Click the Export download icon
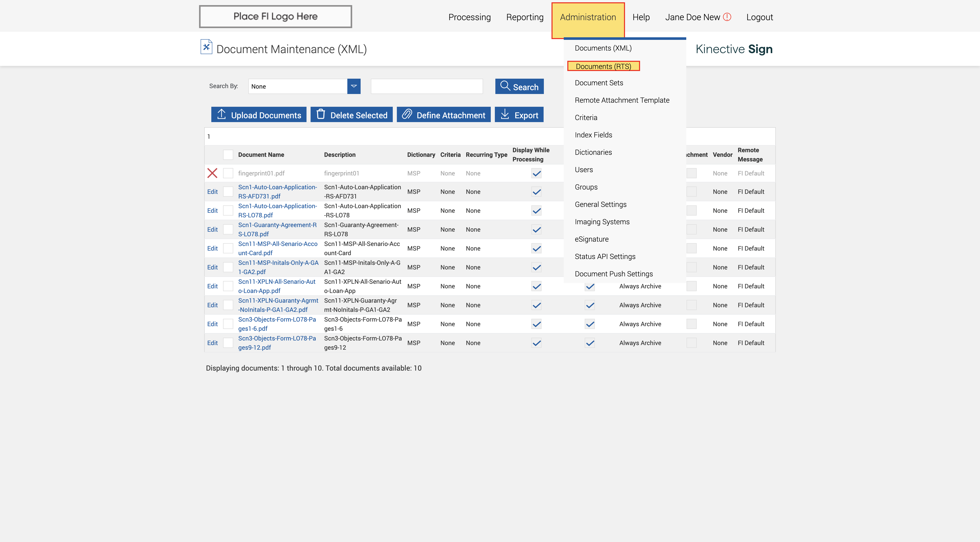 pos(505,114)
